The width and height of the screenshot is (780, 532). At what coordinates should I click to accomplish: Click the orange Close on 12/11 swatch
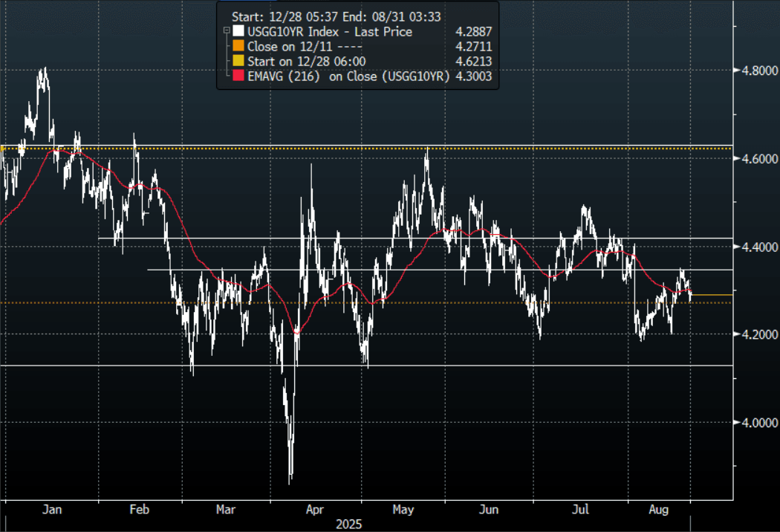238,46
